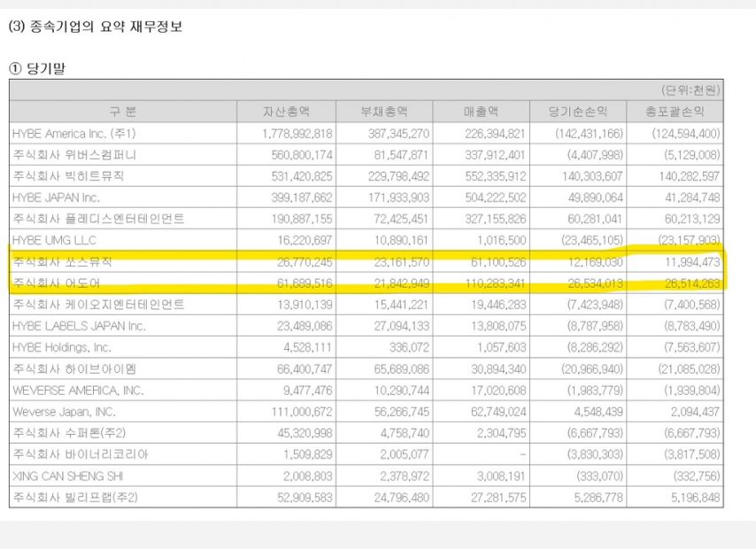Select 빌리프랩 net income 5,286,778
This screenshot has width=756, height=549.
[598, 497]
